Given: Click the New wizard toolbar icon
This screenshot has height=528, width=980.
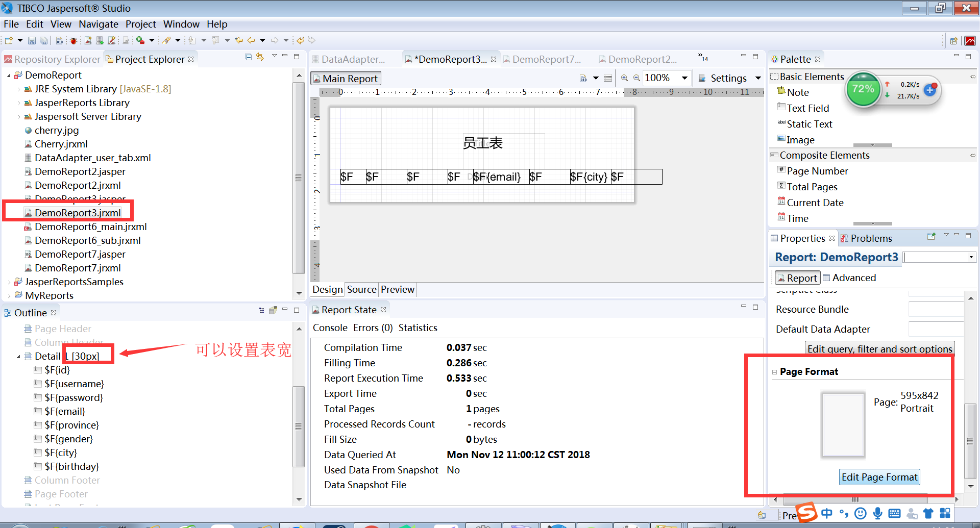Looking at the screenshot, I should (9, 40).
